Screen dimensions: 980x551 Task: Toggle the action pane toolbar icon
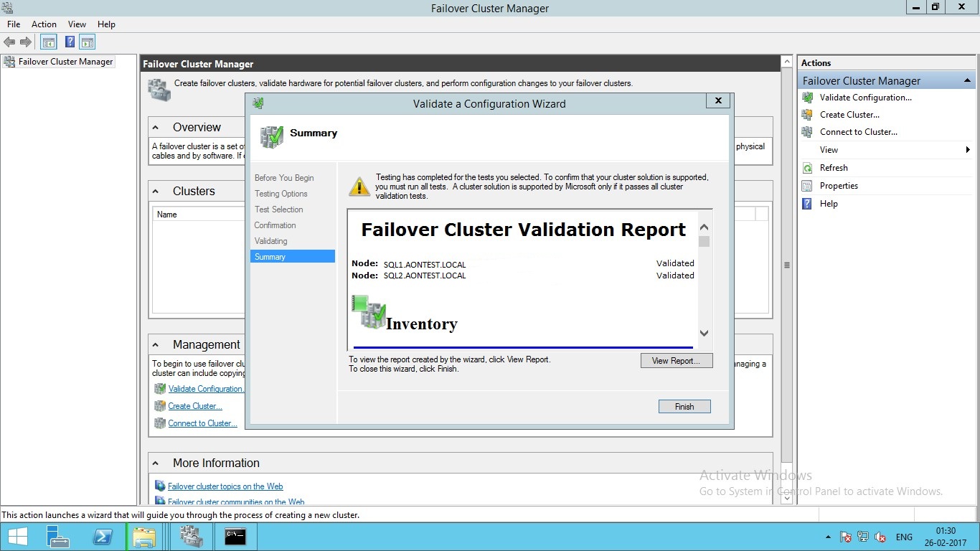[88, 42]
